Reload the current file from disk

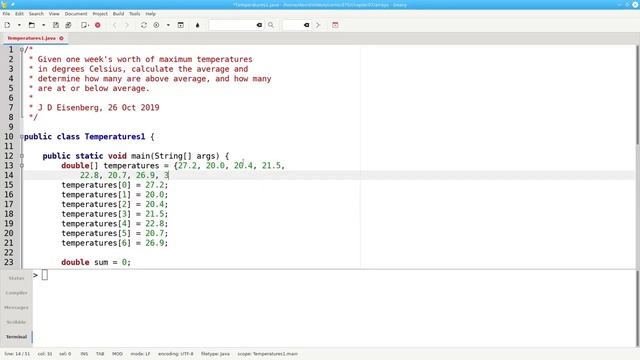tap(85, 25)
